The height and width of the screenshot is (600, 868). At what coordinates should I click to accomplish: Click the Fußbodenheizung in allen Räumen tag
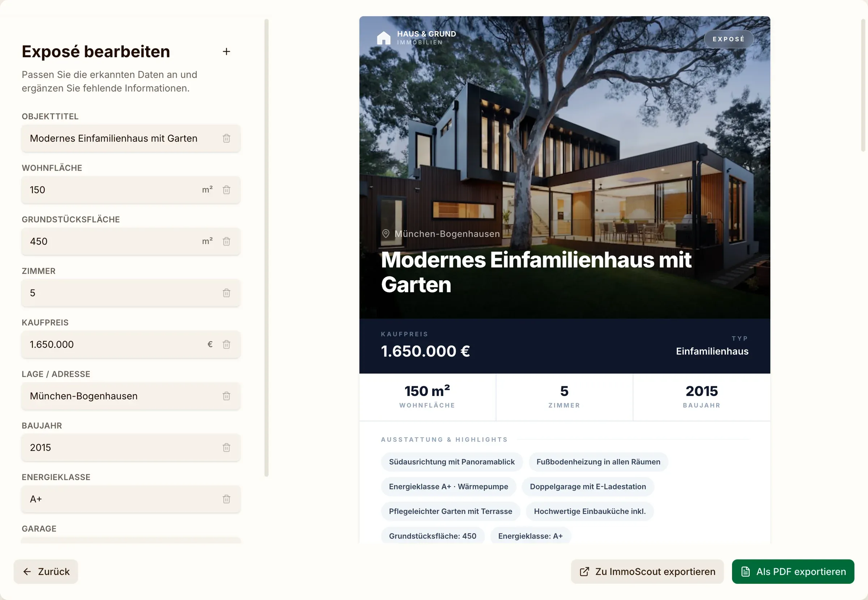tap(598, 461)
